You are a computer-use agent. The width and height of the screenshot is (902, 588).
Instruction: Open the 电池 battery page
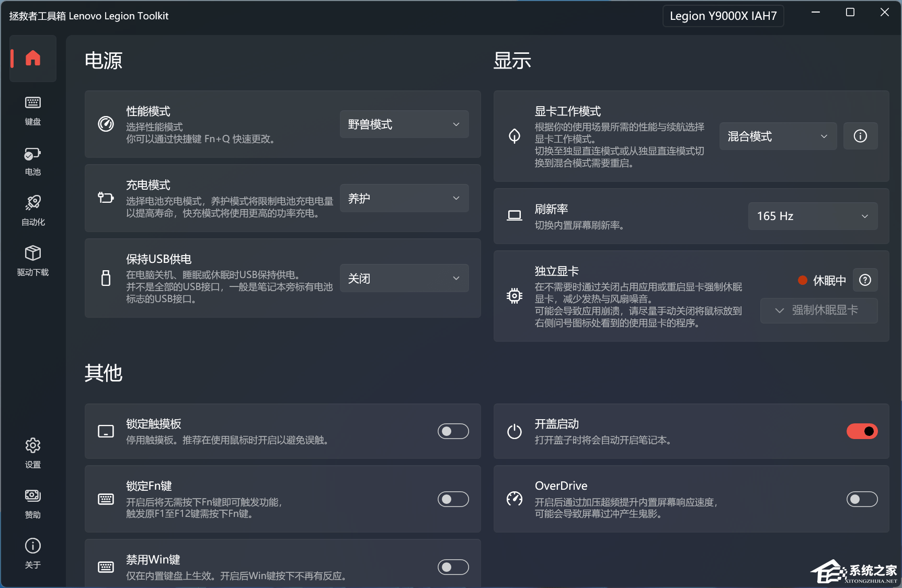coord(32,160)
